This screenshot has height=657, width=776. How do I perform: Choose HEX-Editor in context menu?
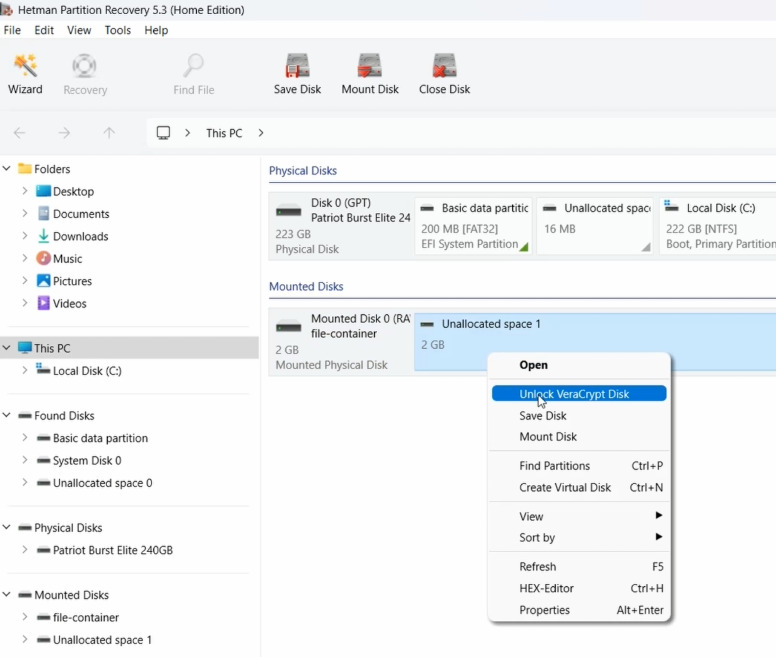coord(579,589)
